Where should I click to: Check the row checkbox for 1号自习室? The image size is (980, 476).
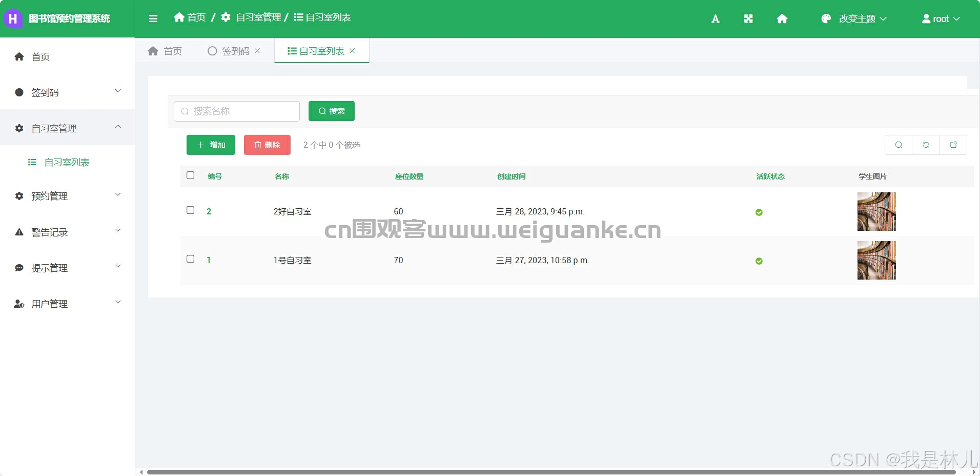coord(190,259)
